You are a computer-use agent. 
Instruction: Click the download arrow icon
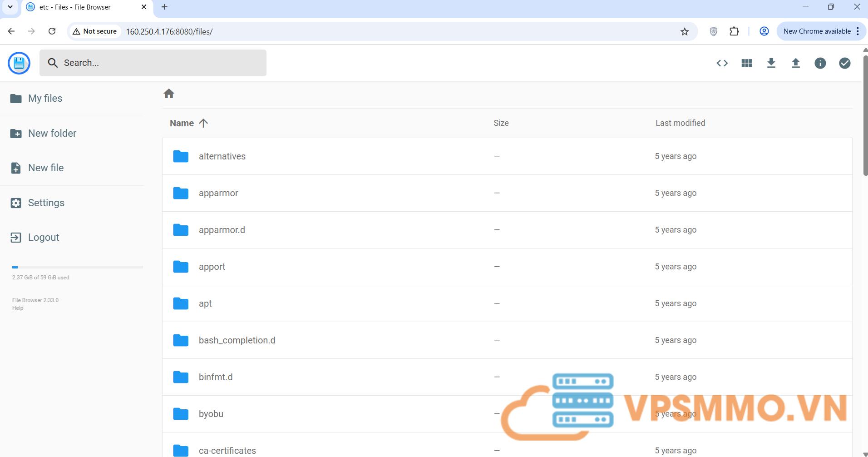click(x=771, y=63)
